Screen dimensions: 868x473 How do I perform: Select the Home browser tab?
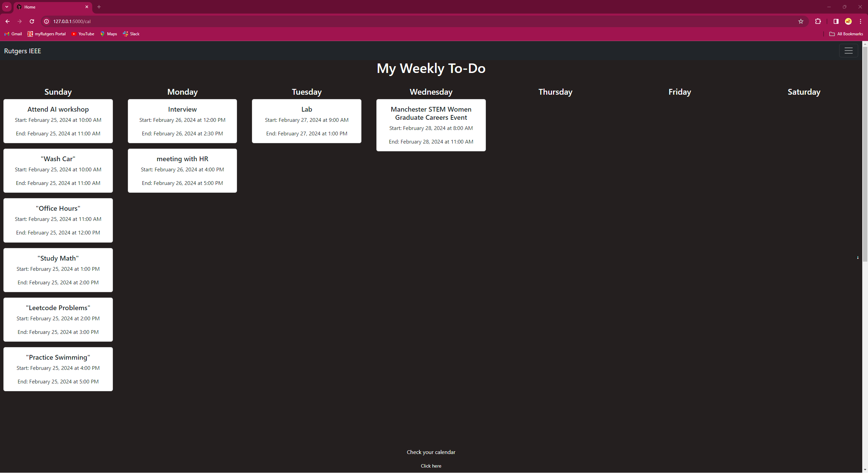pos(51,7)
